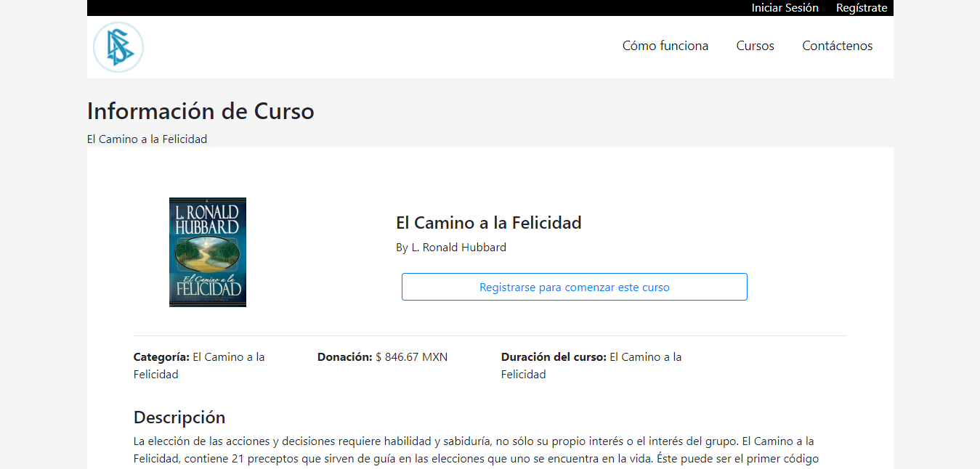Screen dimensions: 980x469
Task: Click the Descripción section heading
Action: [x=179, y=417]
